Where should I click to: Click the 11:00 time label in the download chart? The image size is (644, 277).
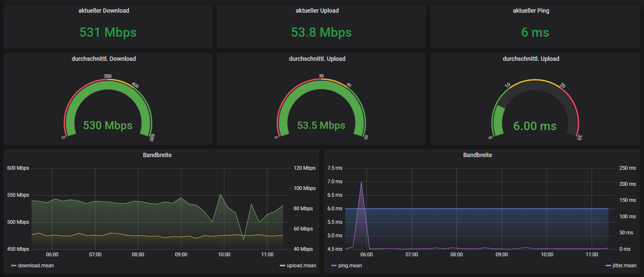pyautogui.click(x=267, y=255)
